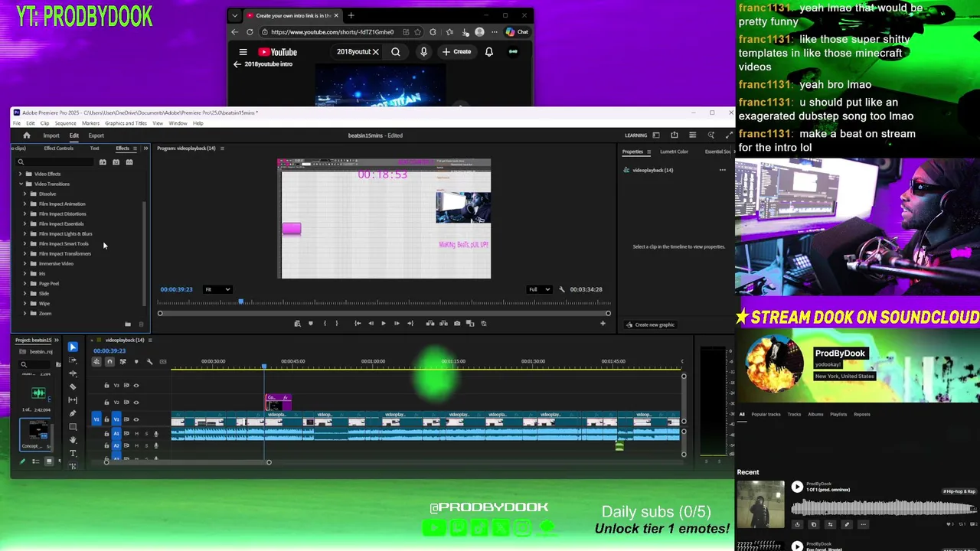The width and height of the screenshot is (980, 551).
Task: Open YouTube hamburger guide menu
Action: pyautogui.click(x=243, y=52)
